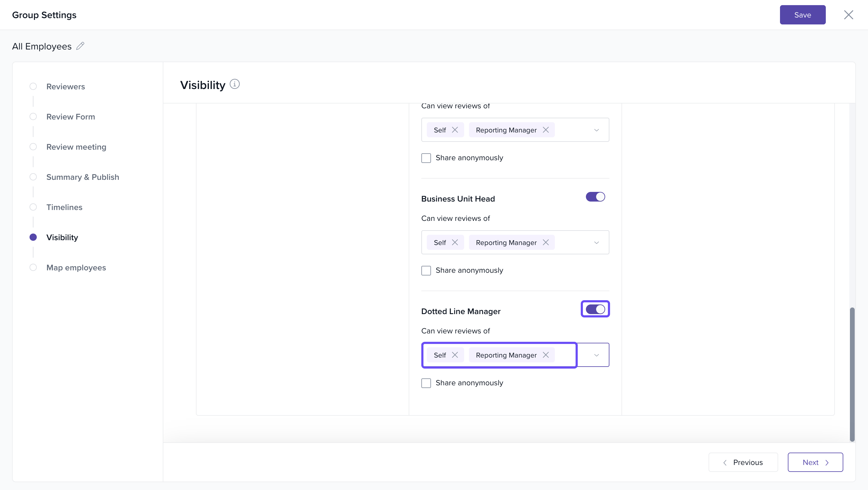Screen dimensions: 868x490
Task: Click the Visibility info icon
Action: pos(234,84)
